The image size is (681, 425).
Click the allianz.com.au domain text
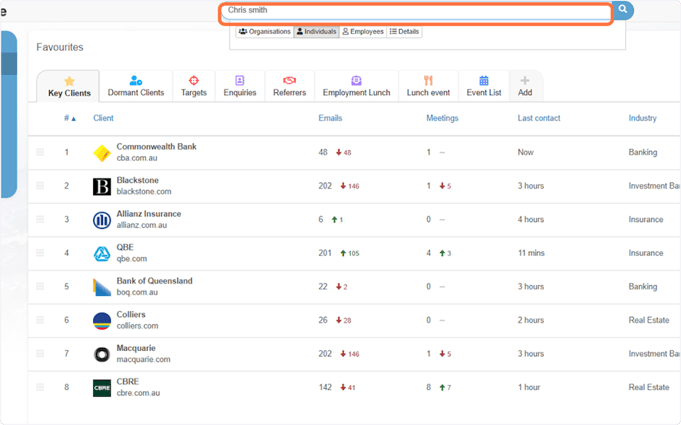[142, 225]
